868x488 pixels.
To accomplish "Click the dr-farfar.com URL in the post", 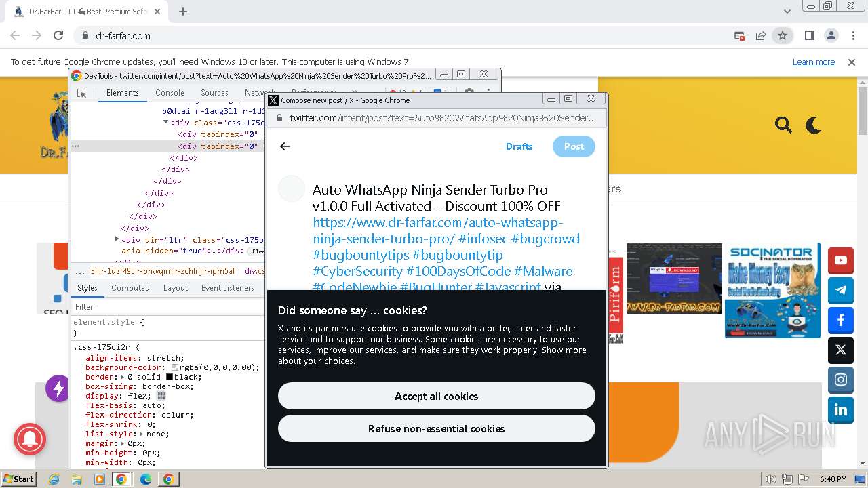I will click(438, 230).
